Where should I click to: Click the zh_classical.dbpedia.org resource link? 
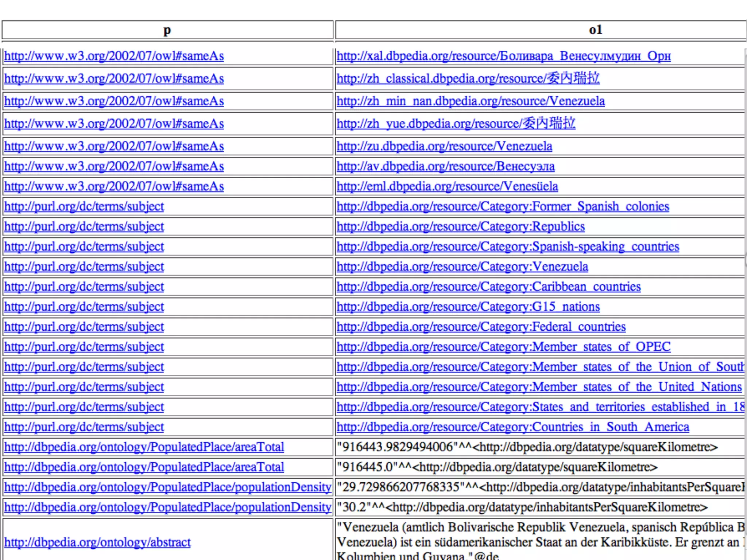468,79
